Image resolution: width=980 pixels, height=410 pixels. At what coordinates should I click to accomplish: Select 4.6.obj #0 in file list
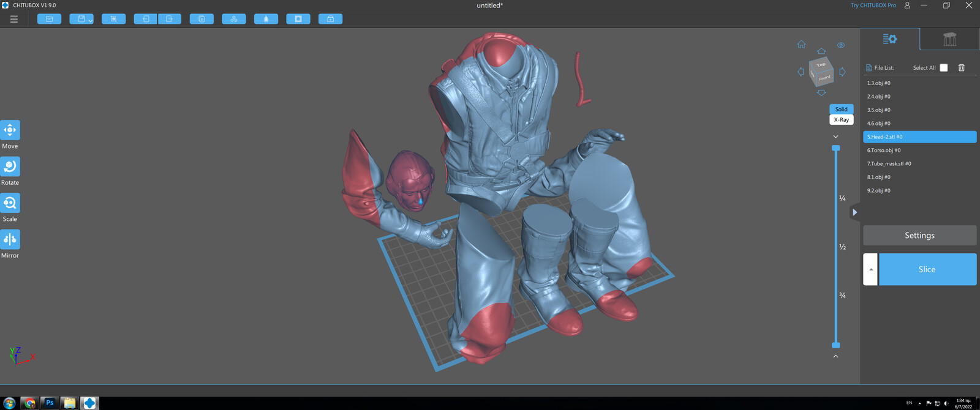click(x=919, y=124)
